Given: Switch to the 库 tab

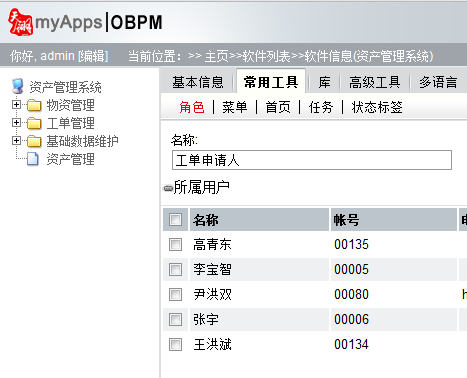Looking at the screenshot, I should [324, 82].
